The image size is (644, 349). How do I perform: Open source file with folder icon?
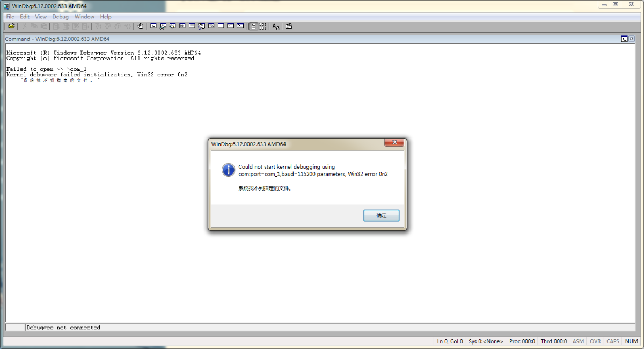(11, 26)
